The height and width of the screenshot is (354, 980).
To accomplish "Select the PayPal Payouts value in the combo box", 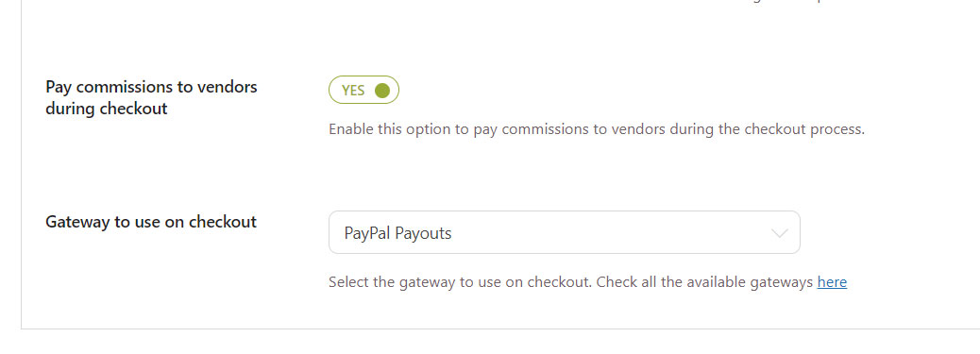I will pyautogui.click(x=397, y=233).
